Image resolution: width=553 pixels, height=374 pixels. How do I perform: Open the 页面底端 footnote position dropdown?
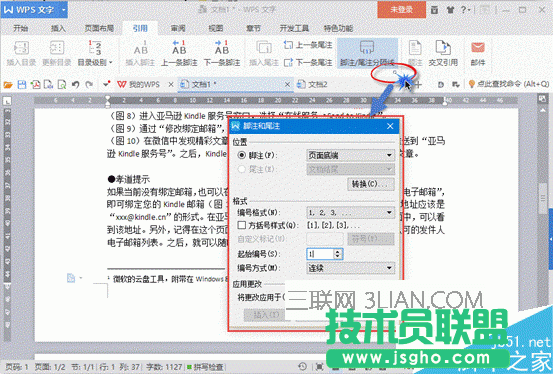(x=351, y=155)
